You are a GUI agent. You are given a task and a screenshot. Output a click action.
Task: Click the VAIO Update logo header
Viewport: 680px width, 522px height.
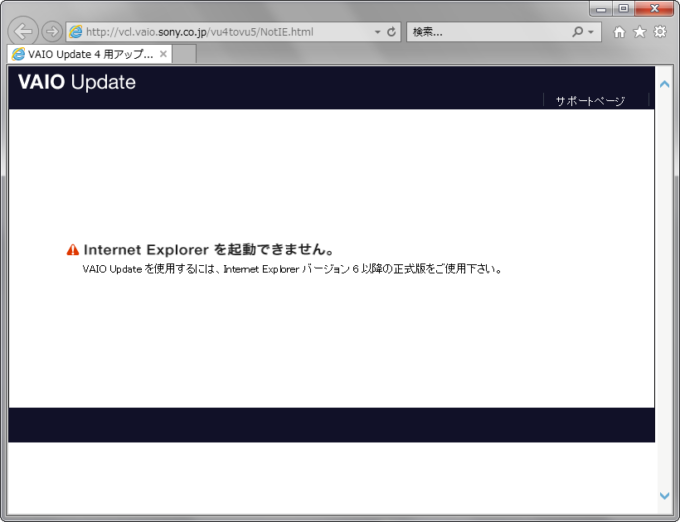pos(77,83)
